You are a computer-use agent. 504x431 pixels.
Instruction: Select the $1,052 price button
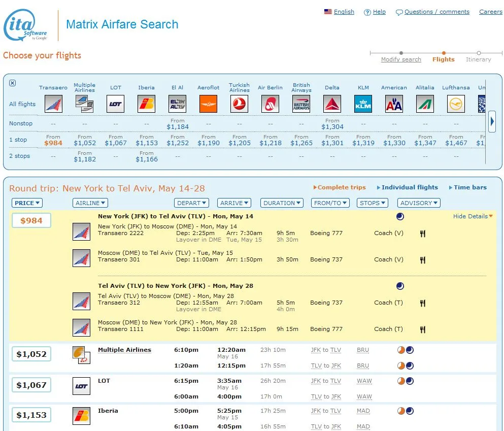[x=31, y=354]
